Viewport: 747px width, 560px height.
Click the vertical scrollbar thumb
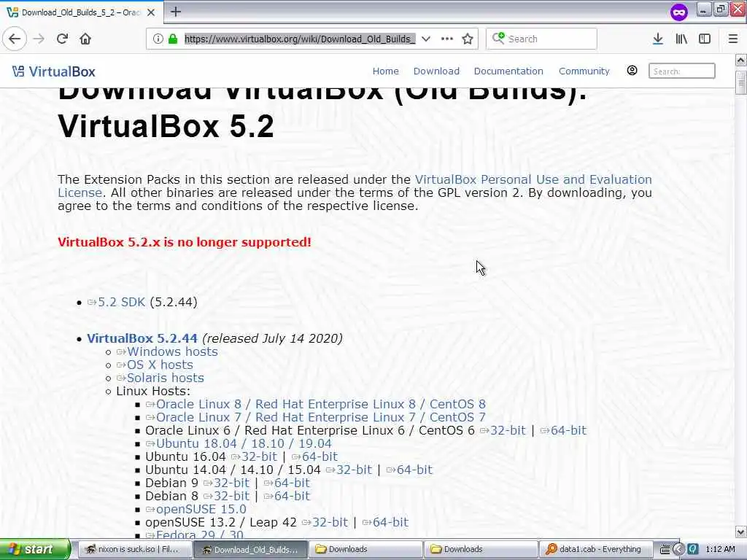[x=741, y=82]
